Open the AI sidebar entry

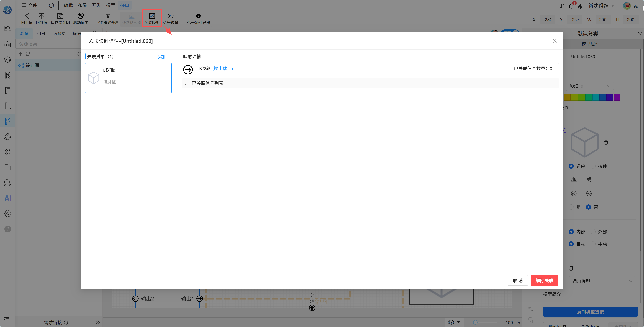coord(8,198)
